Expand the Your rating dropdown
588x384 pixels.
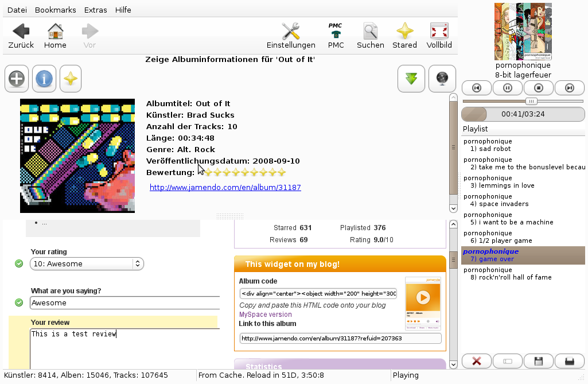[87, 263]
